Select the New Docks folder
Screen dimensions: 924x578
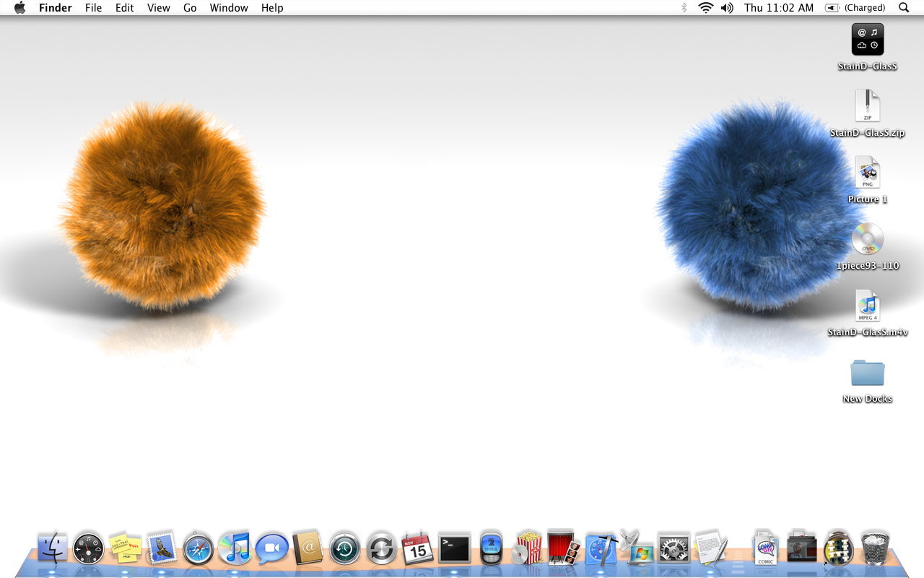868,379
